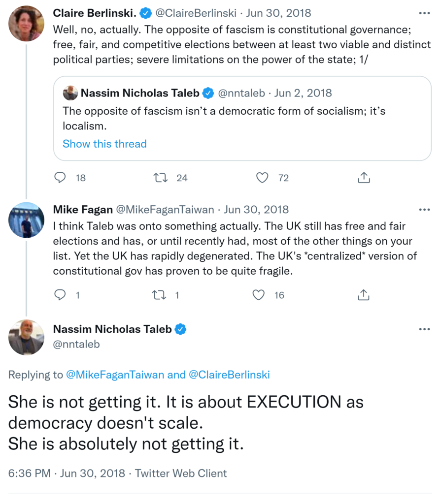Screen dimensions: 441x504
Task: Open Mike Fagan's profile picture
Action: tap(27, 220)
